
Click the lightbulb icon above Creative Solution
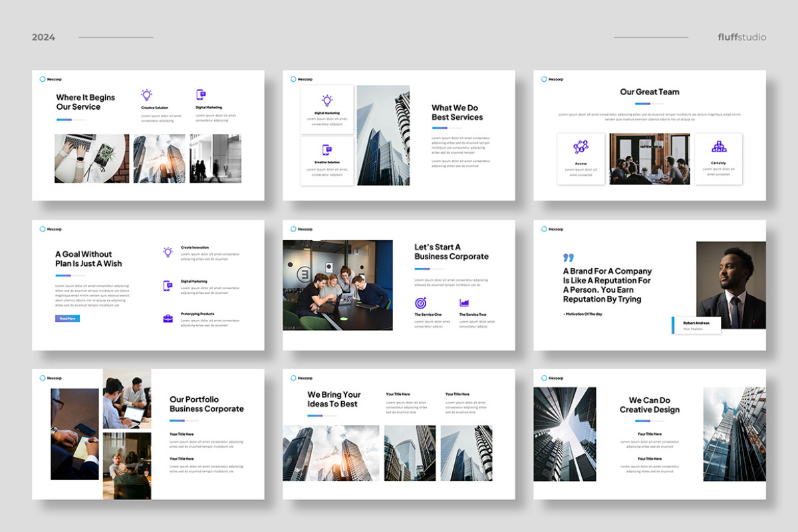click(x=147, y=95)
